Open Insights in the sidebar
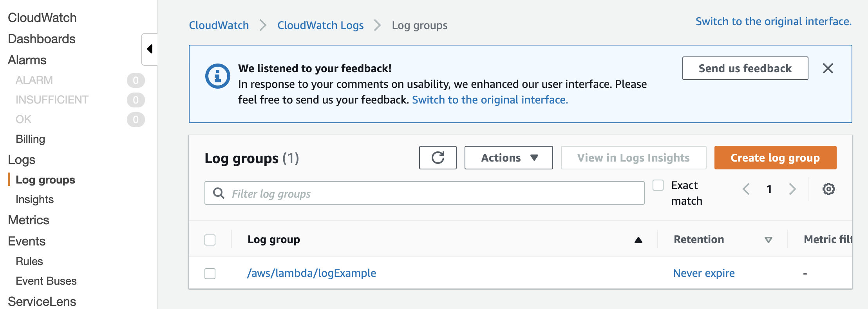This screenshot has width=868, height=309. (x=34, y=199)
